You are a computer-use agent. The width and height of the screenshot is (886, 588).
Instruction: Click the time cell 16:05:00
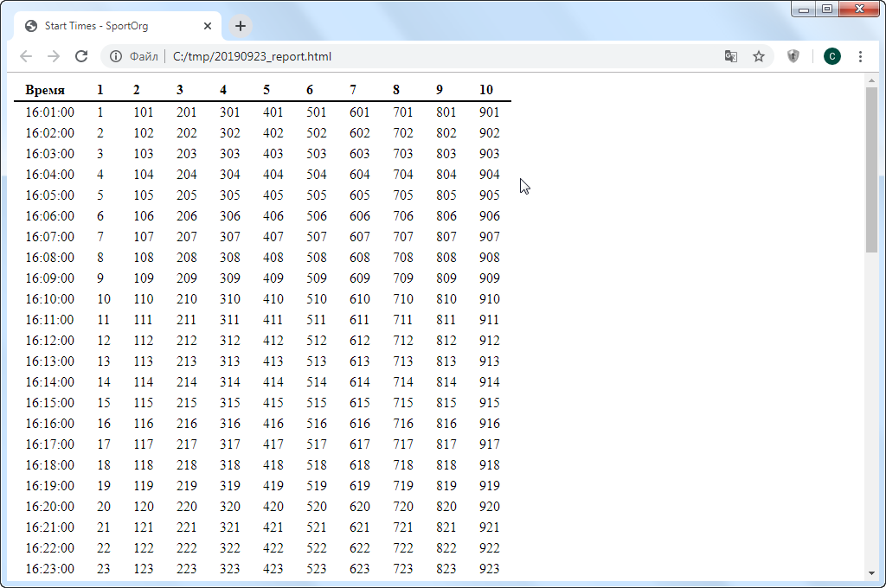click(49, 195)
